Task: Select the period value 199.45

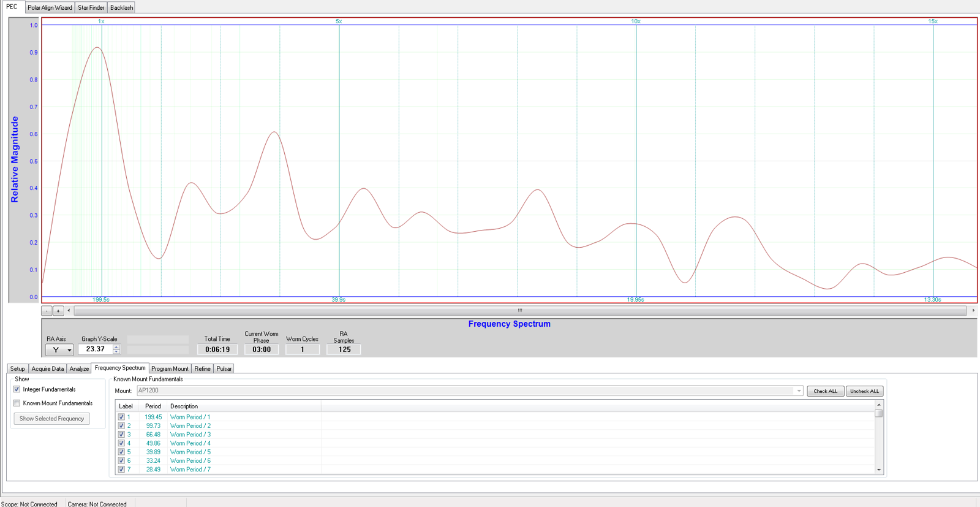Action: [153, 417]
